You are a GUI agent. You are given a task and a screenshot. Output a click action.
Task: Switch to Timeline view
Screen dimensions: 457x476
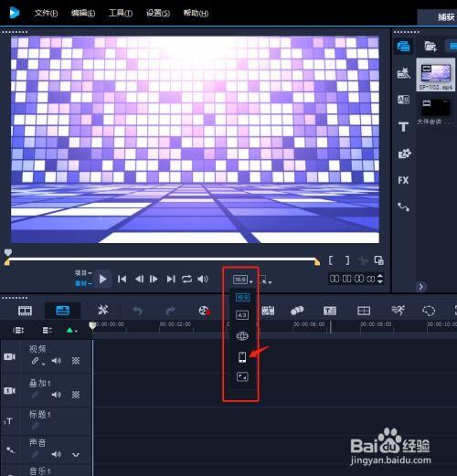coord(63,311)
